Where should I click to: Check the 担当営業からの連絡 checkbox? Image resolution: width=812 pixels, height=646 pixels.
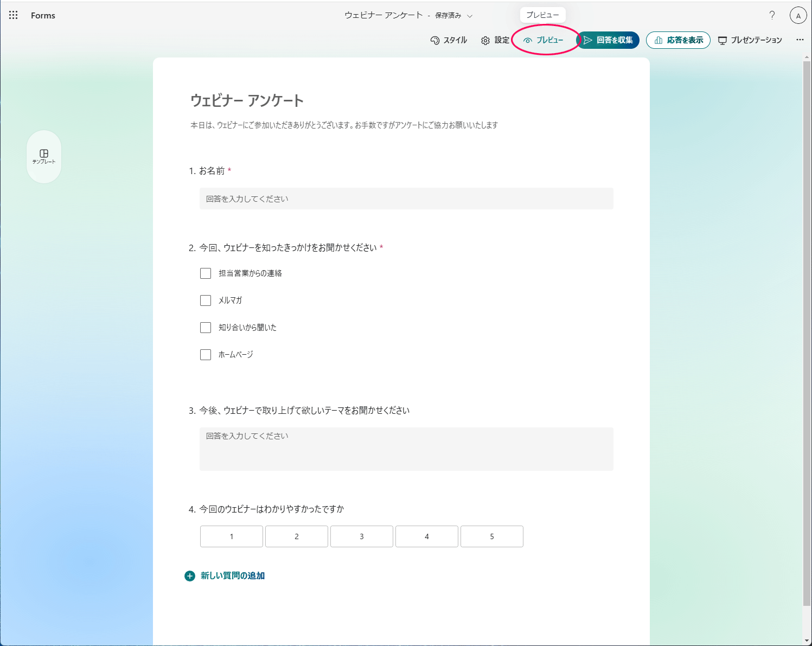click(206, 273)
